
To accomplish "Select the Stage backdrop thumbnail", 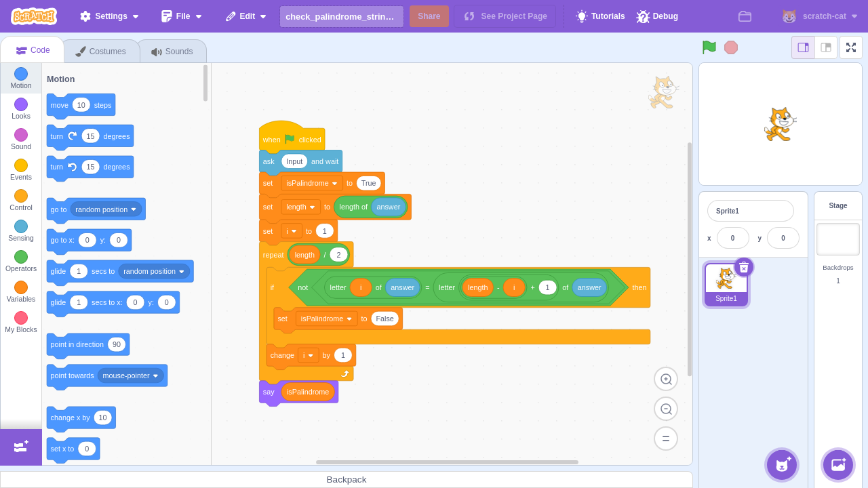I will pyautogui.click(x=838, y=239).
